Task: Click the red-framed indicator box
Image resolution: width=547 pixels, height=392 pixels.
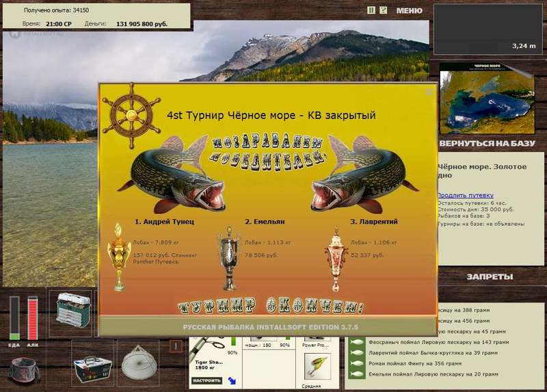Action: tap(176, 346)
